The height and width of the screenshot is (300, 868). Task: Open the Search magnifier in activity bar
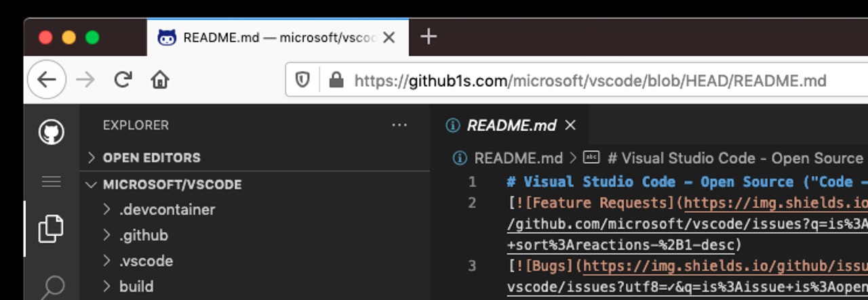point(52,287)
